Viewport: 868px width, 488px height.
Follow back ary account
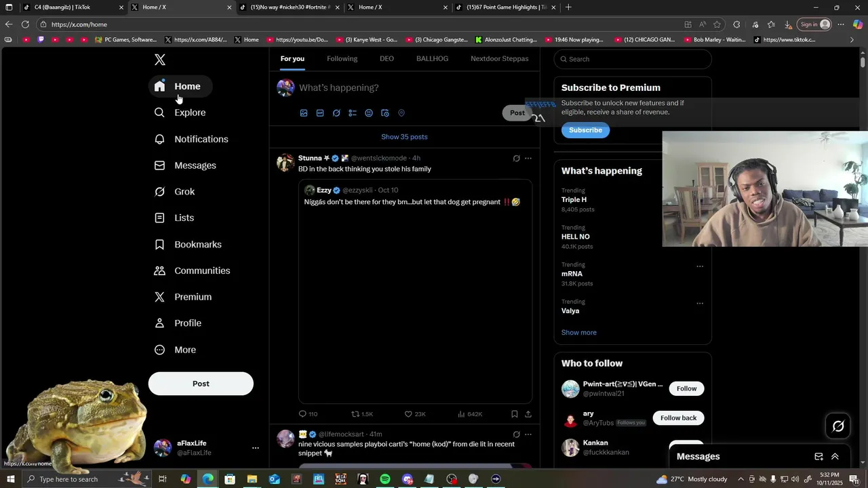[x=678, y=418]
